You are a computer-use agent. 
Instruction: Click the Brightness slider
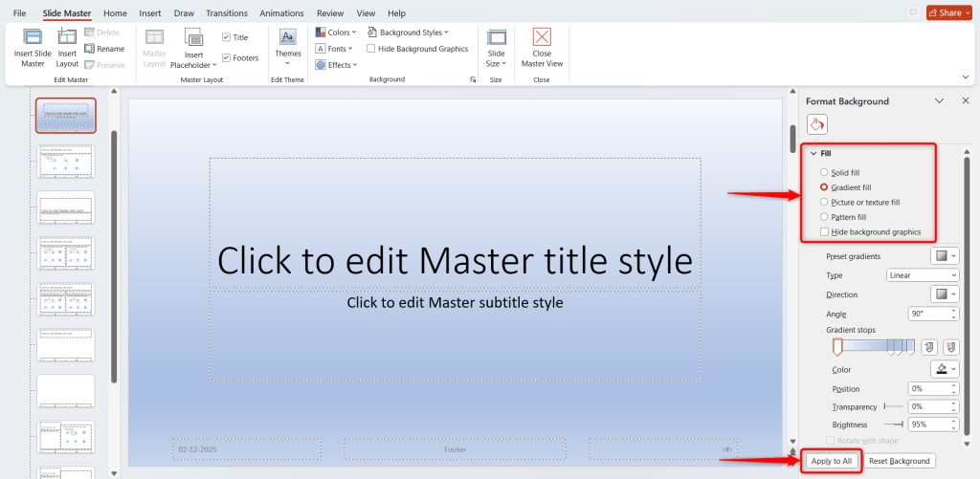[894, 425]
